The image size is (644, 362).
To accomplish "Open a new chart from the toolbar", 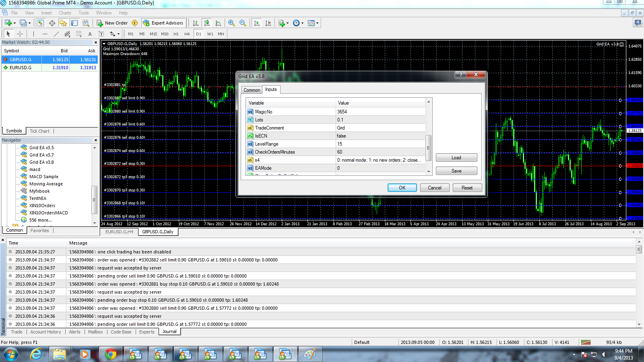I will click(8, 23).
